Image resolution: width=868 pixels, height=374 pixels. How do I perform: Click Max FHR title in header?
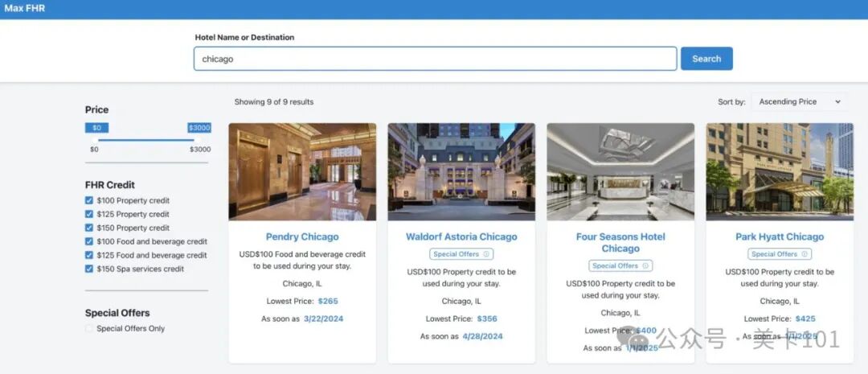(x=24, y=8)
